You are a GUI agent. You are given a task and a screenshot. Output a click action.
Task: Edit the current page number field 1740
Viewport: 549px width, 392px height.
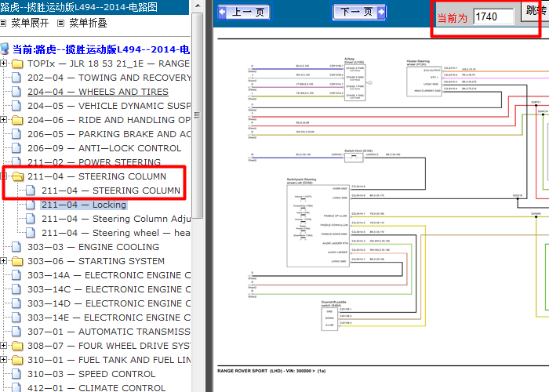(493, 16)
